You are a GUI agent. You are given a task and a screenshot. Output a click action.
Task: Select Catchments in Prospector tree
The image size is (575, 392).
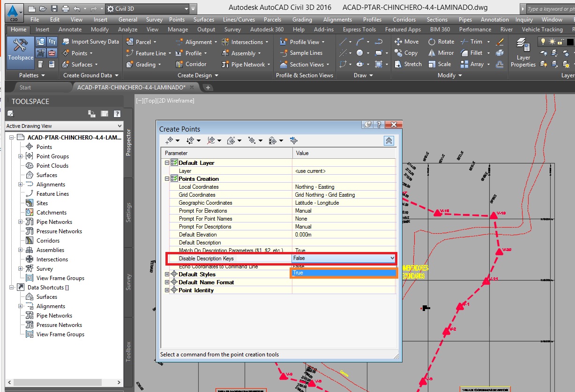pyautogui.click(x=52, y=213)
